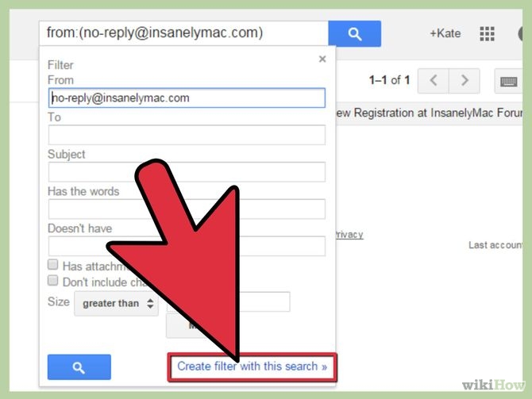Click the Has the words field
The image size is (532, 399).
point(187,209)
